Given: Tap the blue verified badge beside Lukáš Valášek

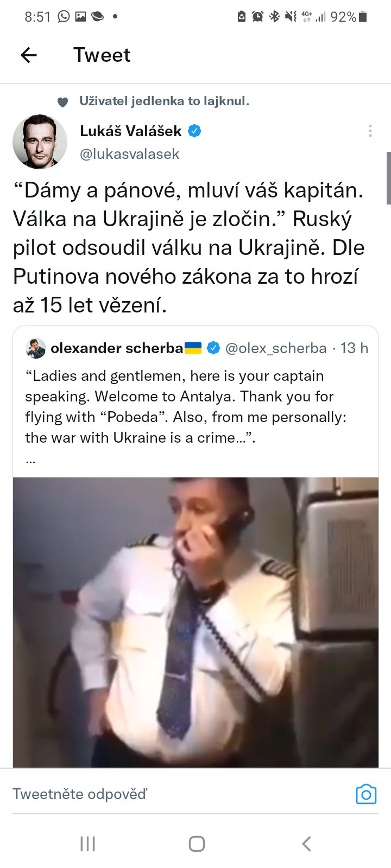Looking at the screenshot, I should [x=194, y=131].
